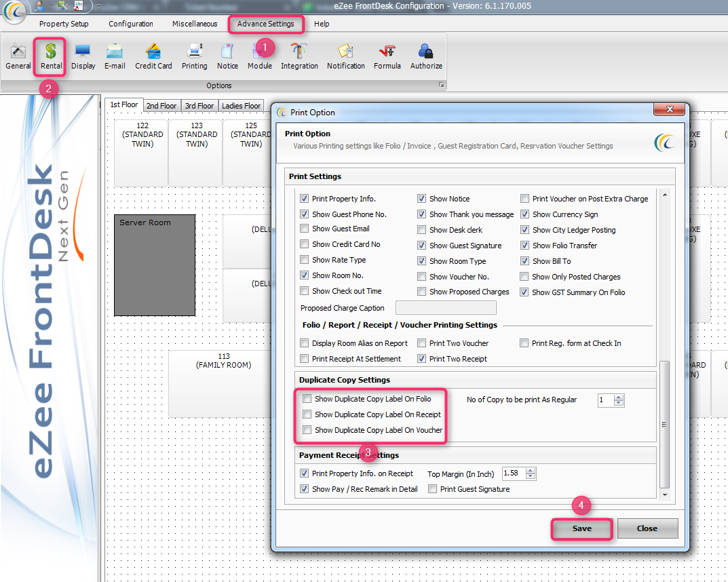Image resolution: width=728 pixels, height=582 pixels.
Task: Open Help menu
Action: (x=322, y=24)
